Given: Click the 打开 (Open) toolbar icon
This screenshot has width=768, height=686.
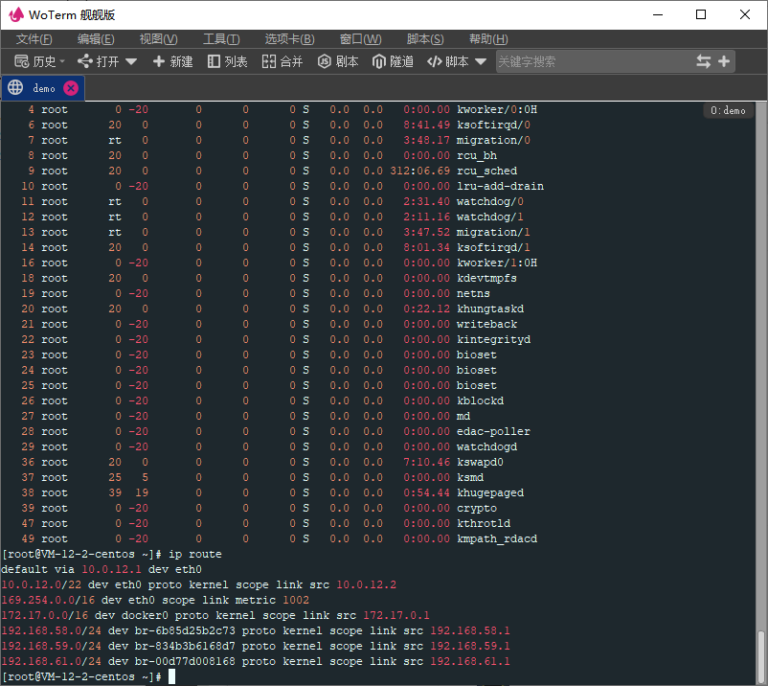Looking at the screenshot, I should (85, 62).
